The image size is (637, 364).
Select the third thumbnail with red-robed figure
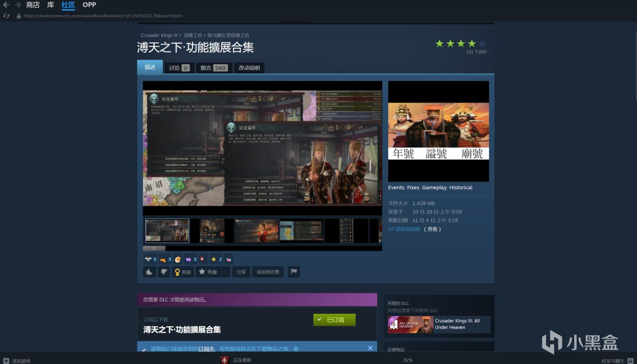(x=257, y=231)
